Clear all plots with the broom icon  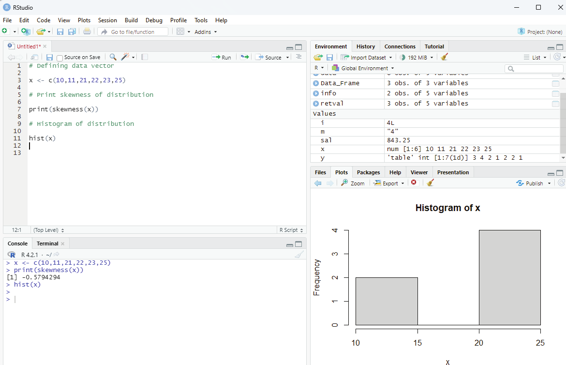(x=430, y=183)
